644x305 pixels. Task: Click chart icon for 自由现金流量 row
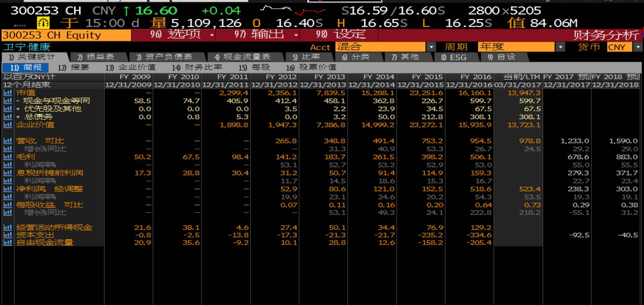click(8, 243)
